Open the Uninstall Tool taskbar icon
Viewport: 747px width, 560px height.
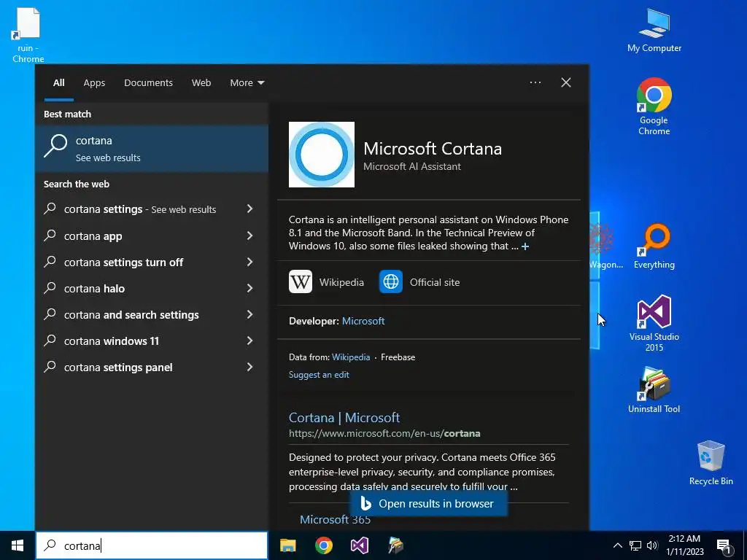click(x=395, y=545)
